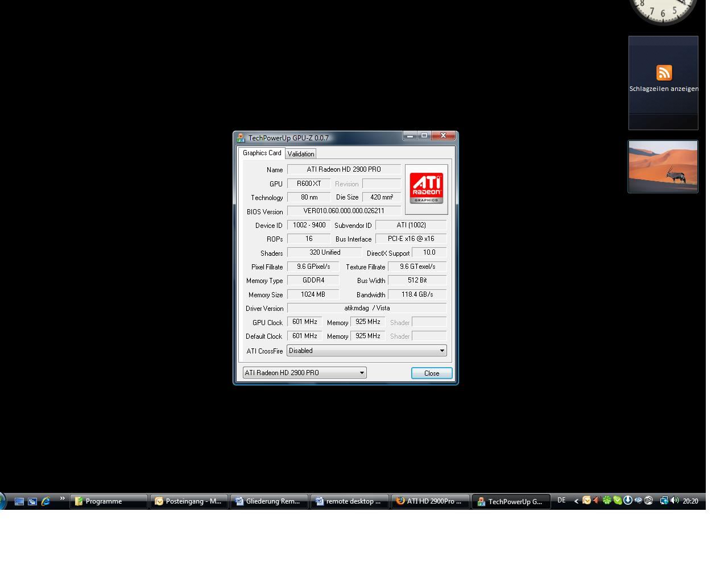Screen dimensions: 728x582
Task: Click the Schlagzeilen anzeigen link
Action: (664, 89)
